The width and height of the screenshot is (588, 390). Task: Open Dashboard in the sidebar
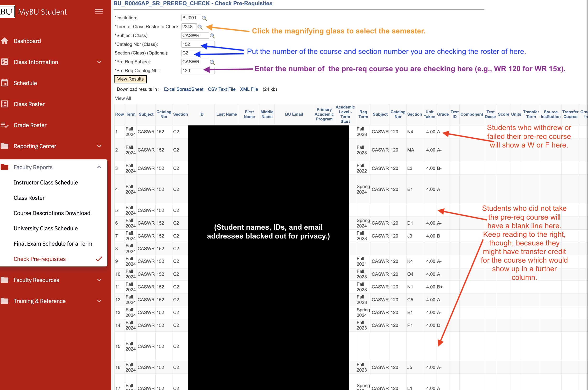pos(27,41)
